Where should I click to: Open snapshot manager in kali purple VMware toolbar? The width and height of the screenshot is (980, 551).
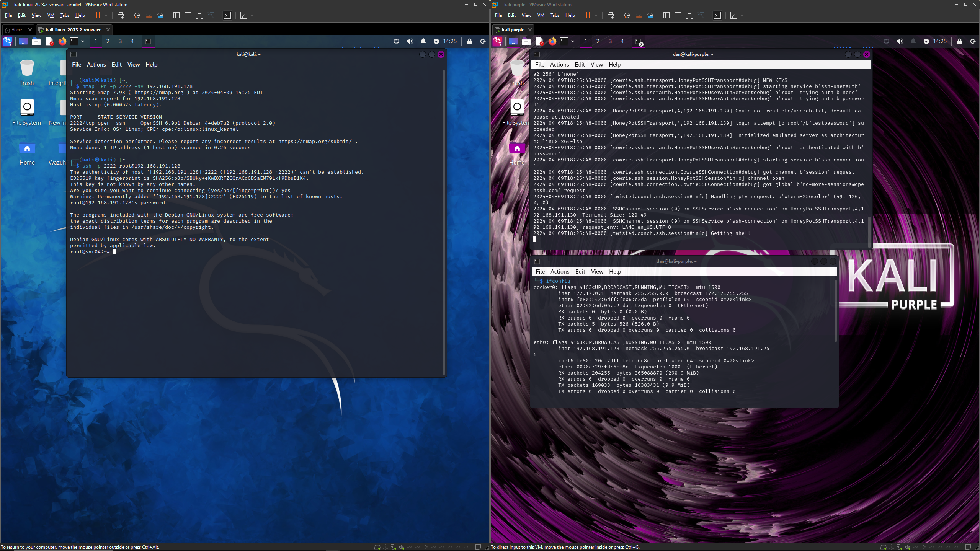tap(650, 15)
